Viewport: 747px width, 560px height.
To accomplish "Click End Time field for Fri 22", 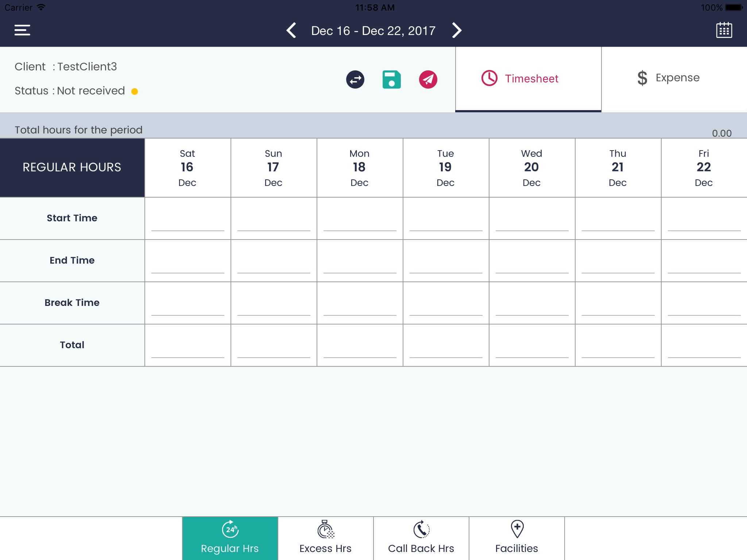I will coord(704,261).
